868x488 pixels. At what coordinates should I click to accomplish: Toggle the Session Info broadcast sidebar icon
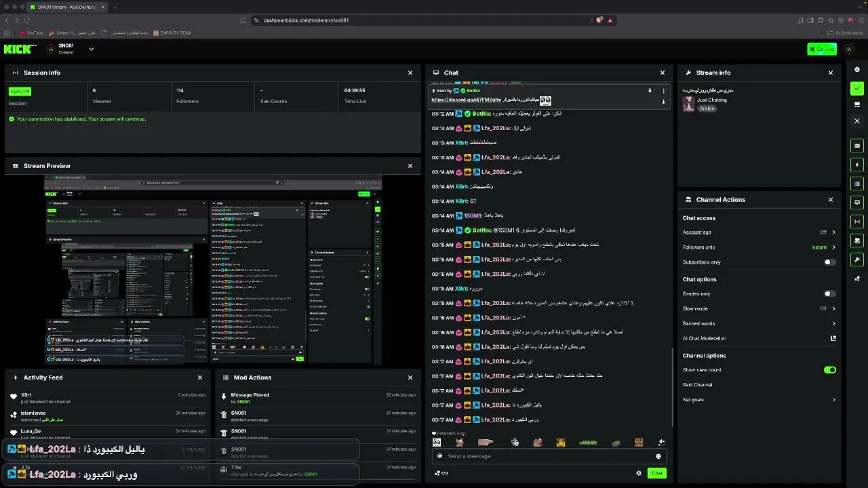point(857,222)
